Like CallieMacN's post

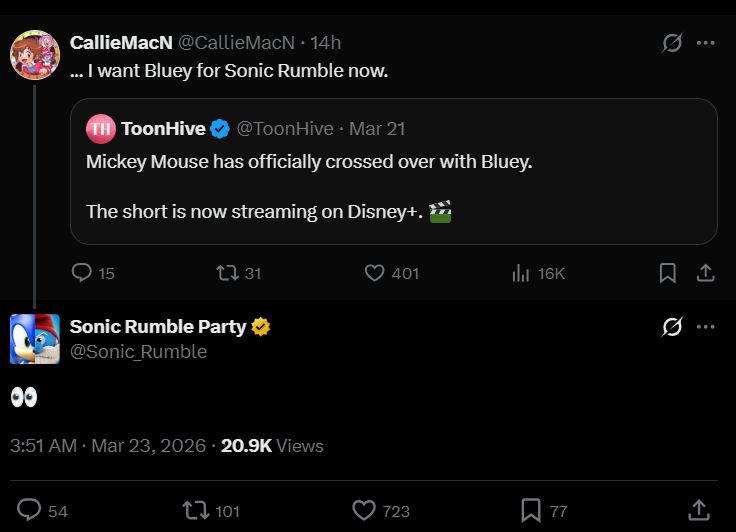point(375,273)
